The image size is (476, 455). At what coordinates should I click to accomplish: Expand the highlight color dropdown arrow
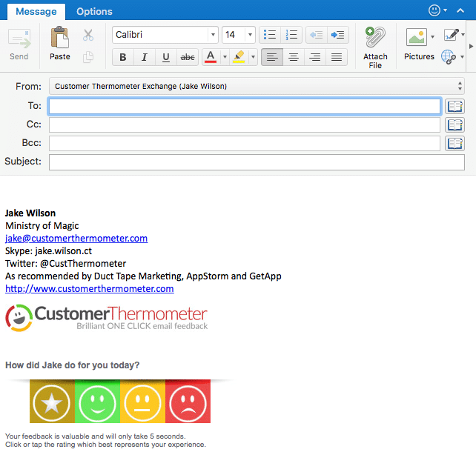(x=253, y=57)
